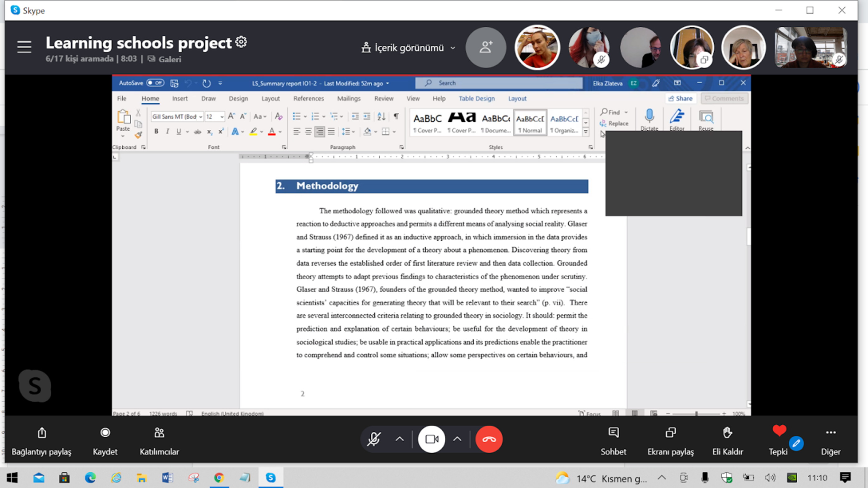Unmute the microphone
Viewport: 868px width, 488px height.
(374, 439)
